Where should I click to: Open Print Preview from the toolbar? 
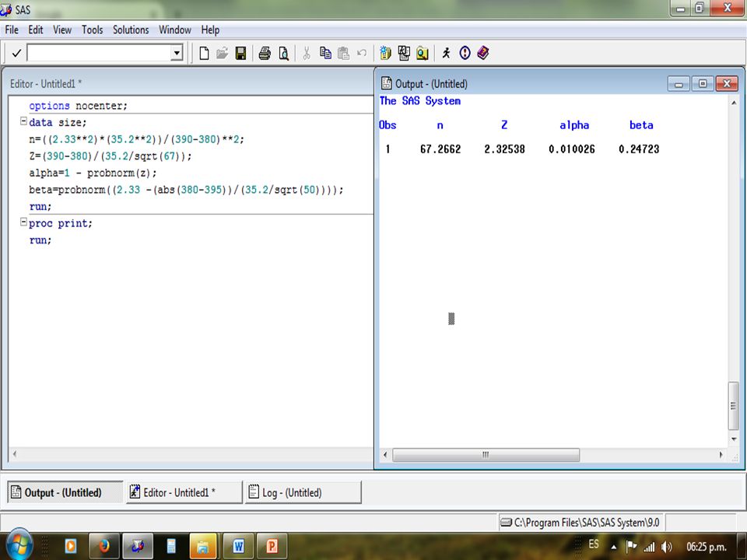click(283, 53)
